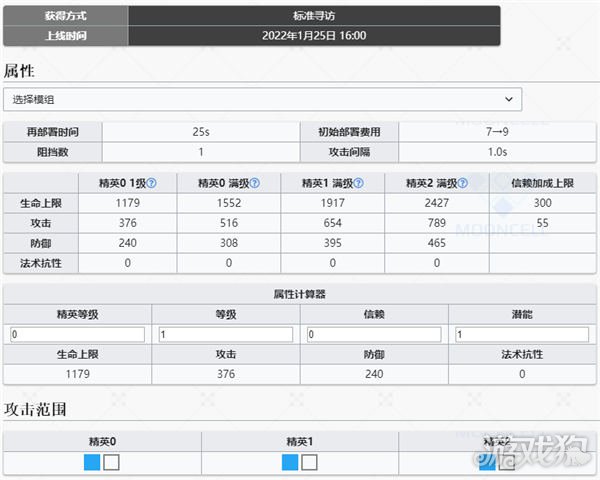The height and width of the screenshot is (480, 600).
Task: Click the 获得方式 header cell
Action: click(66, 16)
